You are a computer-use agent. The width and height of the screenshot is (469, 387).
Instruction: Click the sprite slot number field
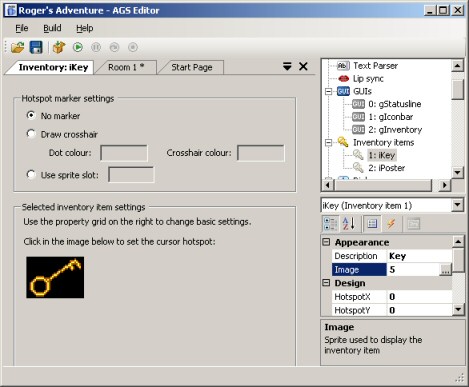click(x=131, y=175)
